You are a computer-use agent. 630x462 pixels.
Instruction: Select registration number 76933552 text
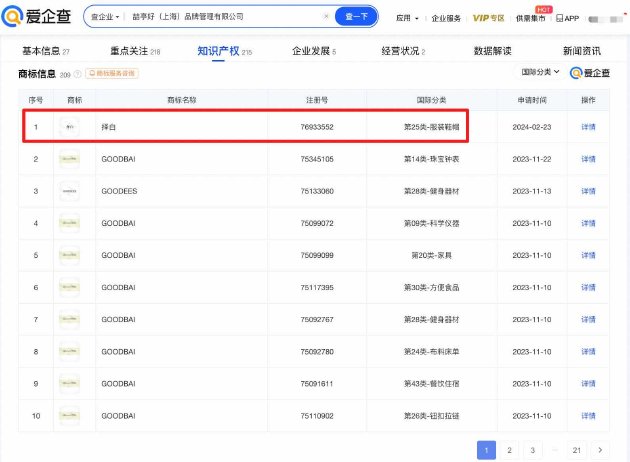pyautogui.click(x=317, y=127)
